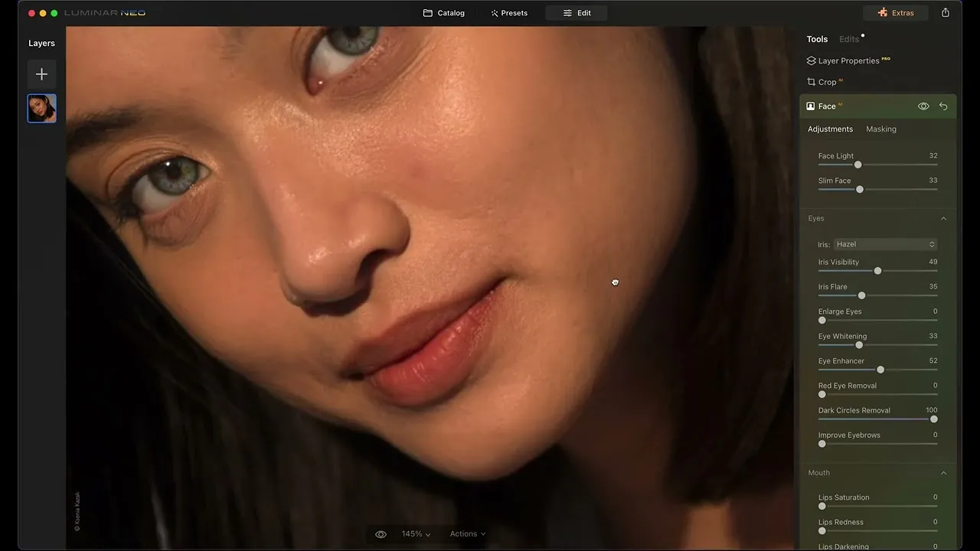Click the Iris Flare value 35
This screenshot has width=980, height=551.
click(x=933, y=286)
